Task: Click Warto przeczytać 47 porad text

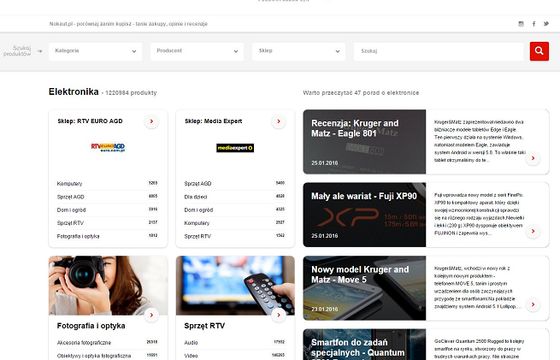Action: [x=361, y=93]
